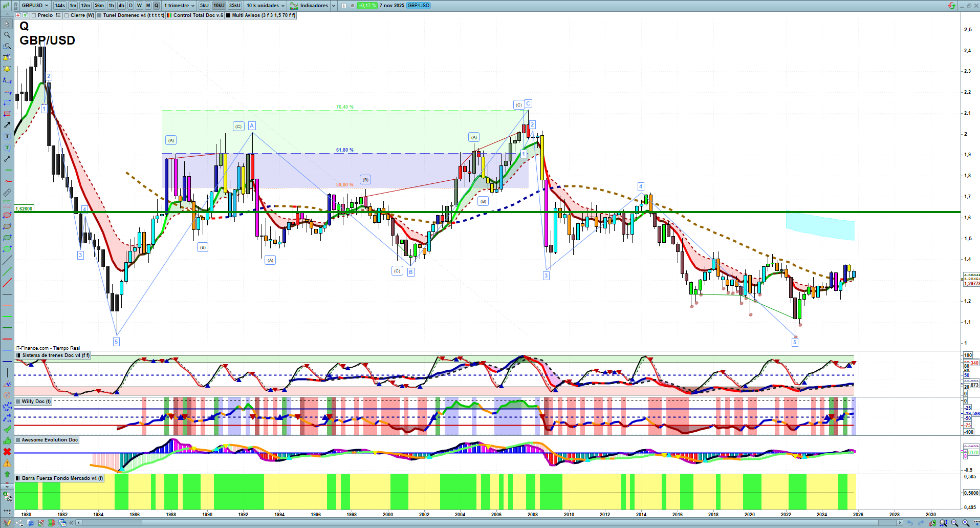Switch to the M monthly timeframe
This screenshot has width=980, height=528.
tap(148, 6)
